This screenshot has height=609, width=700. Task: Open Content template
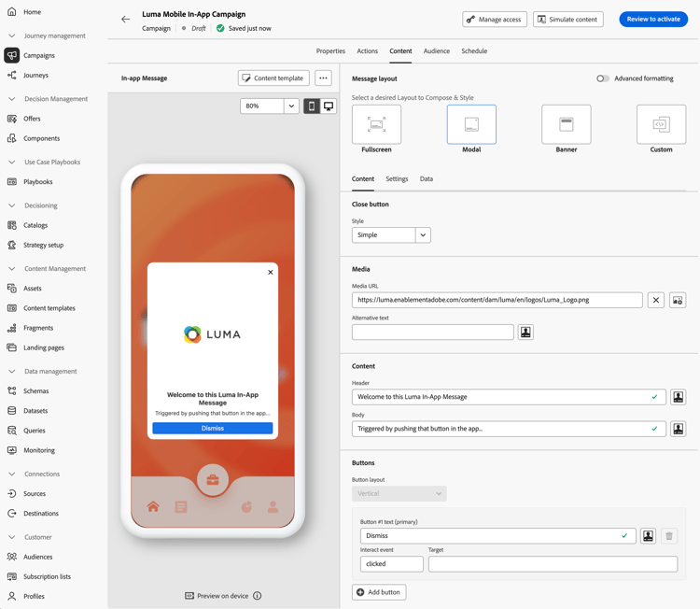[273, 78]
